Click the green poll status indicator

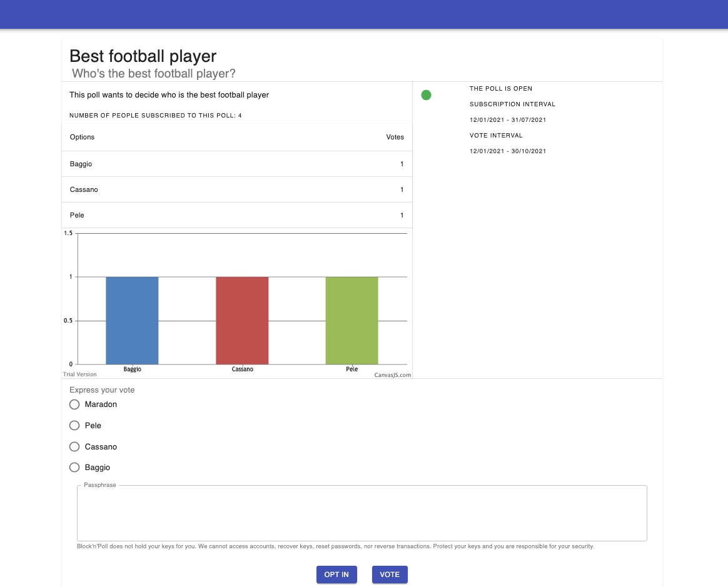click(426, 94)
